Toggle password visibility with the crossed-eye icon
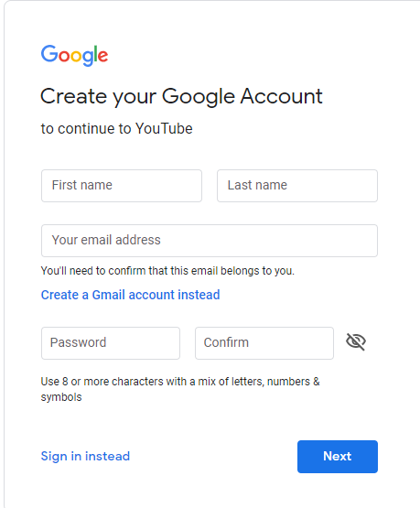The height and width of the screenshot is (508, 420). [x=356, y=341]
